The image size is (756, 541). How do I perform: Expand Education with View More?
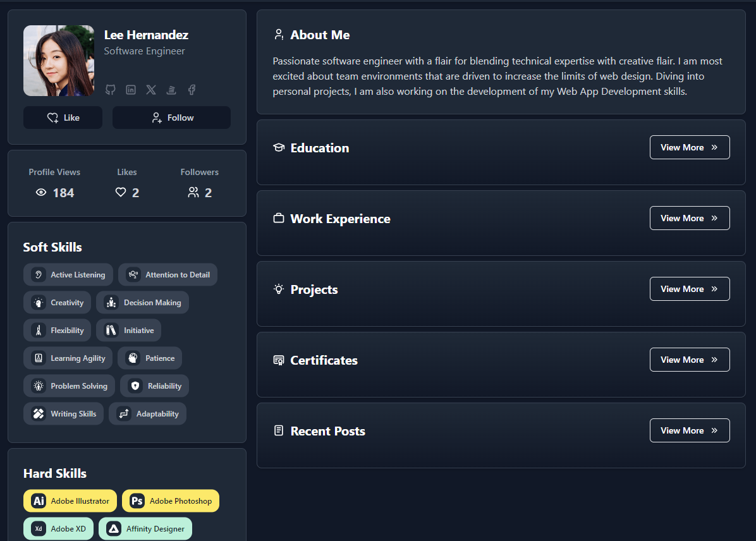click(690, 147)
